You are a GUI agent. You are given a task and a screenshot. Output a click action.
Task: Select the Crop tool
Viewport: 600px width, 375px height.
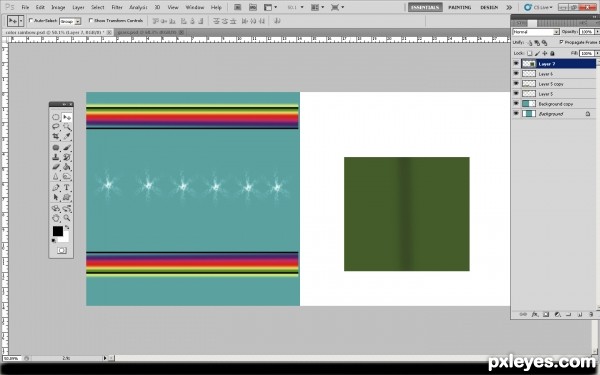(56, 136)
